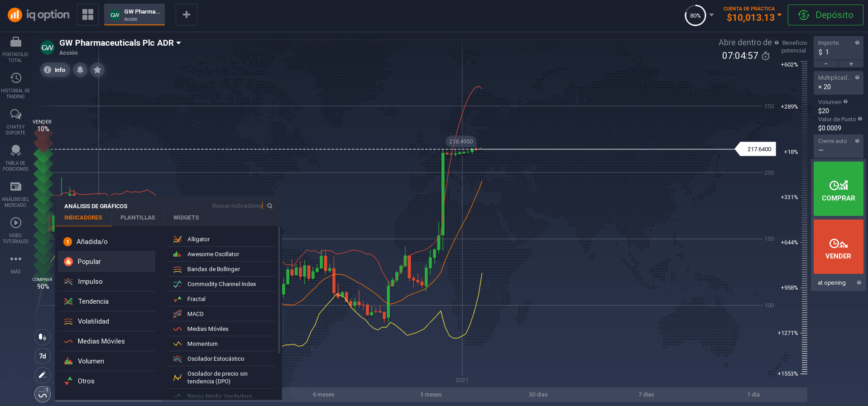Viewport: 868px width, 406px height.
Task: Select the Volatilidad indicator category
Action: tap(107, 321)
